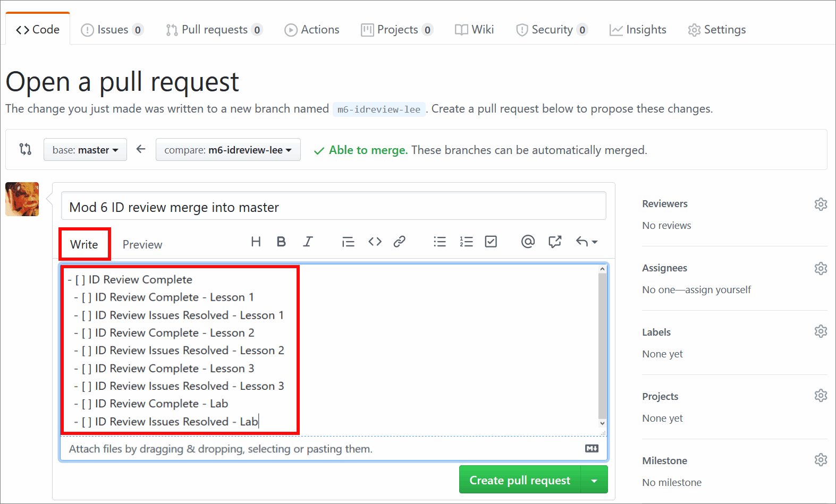Click the compare branches icon
The image size is (836, 504).
pos(25,149)
